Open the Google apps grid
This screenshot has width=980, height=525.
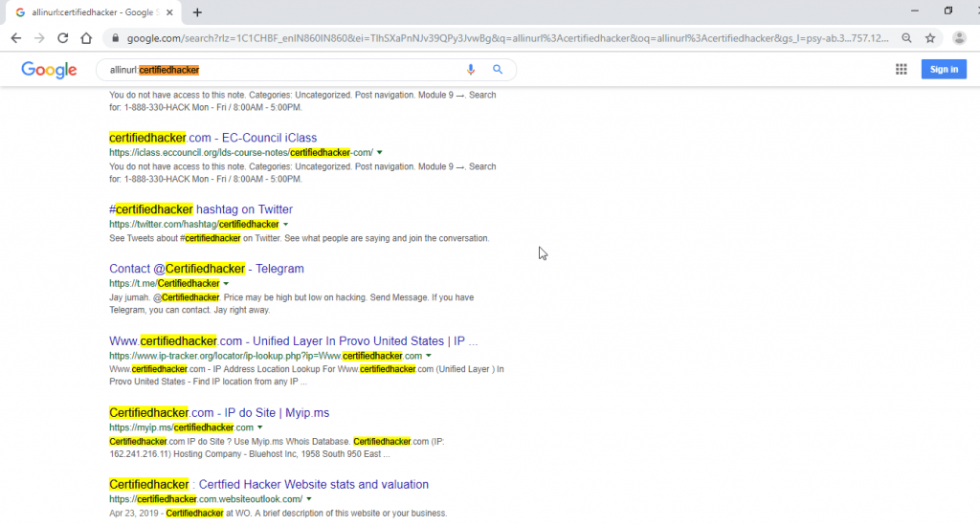point(901,69)
